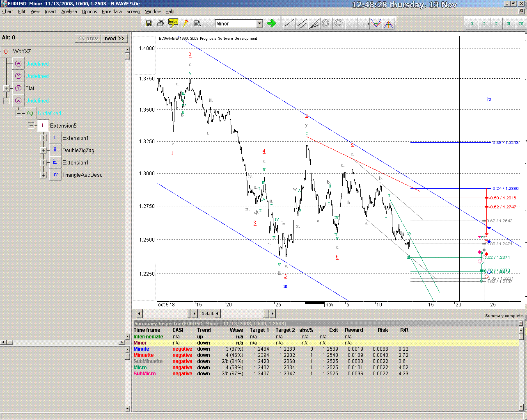Choose wave degree 0 toolbar button

pos(472,24)
